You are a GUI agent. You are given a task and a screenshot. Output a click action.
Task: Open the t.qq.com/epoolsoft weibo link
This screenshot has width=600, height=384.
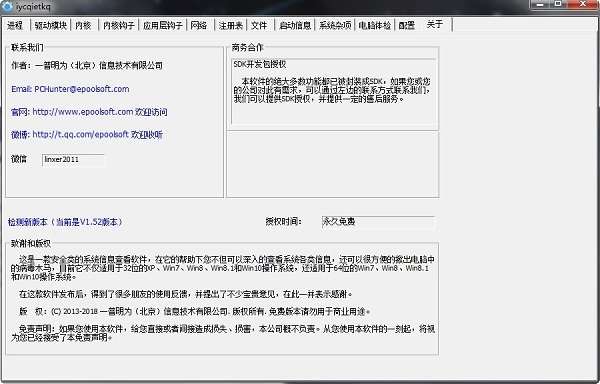80,134
